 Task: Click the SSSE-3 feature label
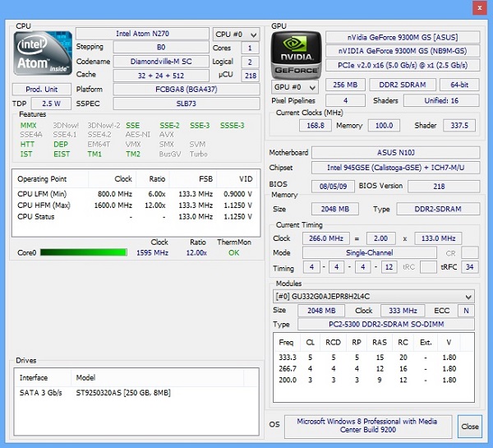(x=232, y=126)
